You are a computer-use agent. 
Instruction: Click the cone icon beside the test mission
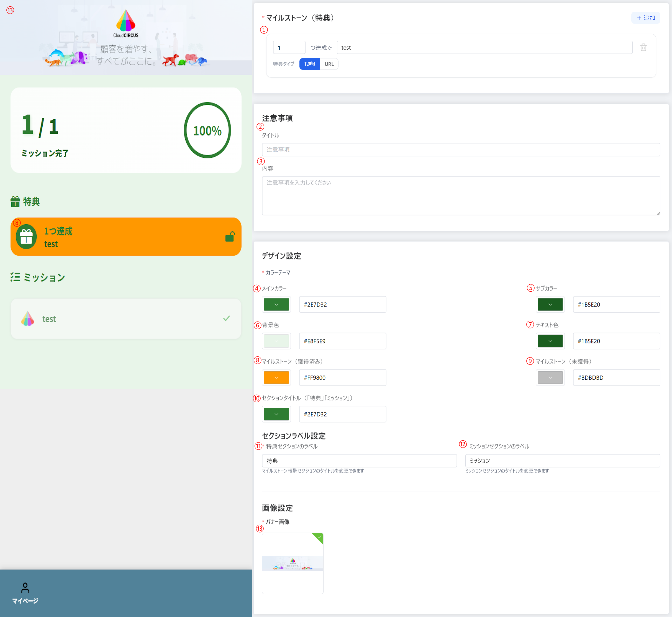click(28, 318)
